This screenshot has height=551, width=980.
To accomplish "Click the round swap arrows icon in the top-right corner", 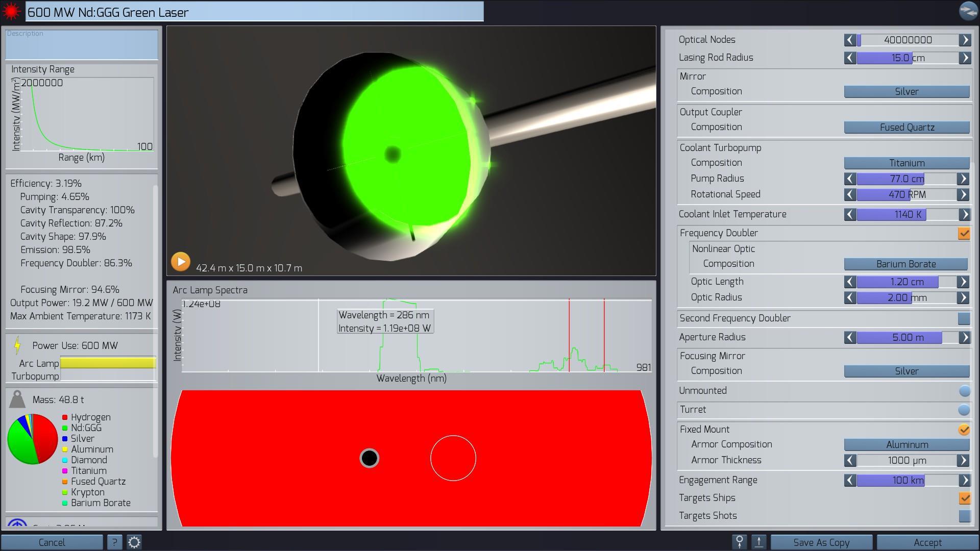I will [968, 11].
